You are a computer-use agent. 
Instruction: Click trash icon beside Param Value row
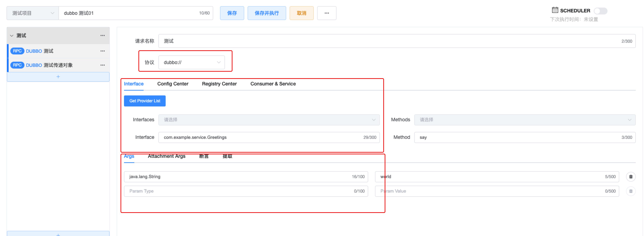(631, 191)
